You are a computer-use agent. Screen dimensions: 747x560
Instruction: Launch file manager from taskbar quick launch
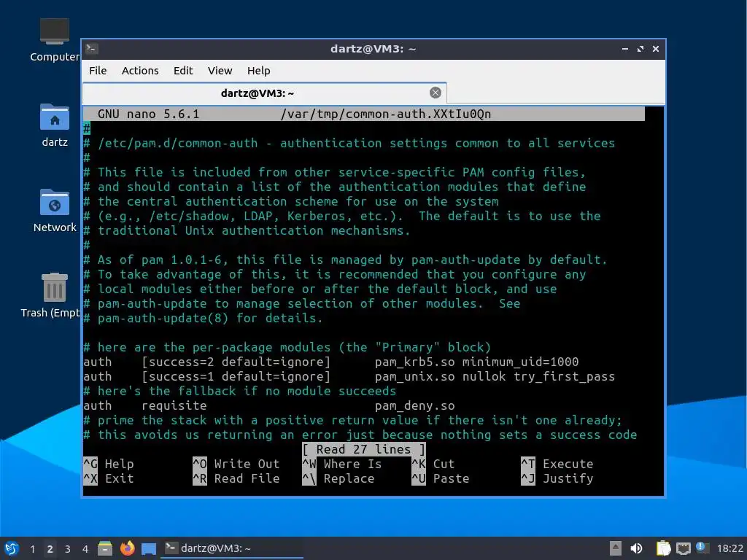pos(105,548)
